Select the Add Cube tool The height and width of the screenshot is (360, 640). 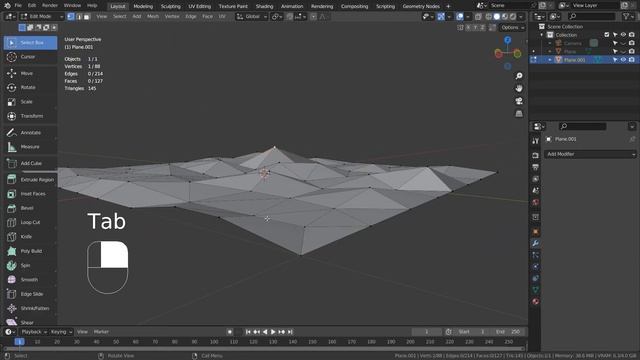pyautogui.click(x=30, y=163)
